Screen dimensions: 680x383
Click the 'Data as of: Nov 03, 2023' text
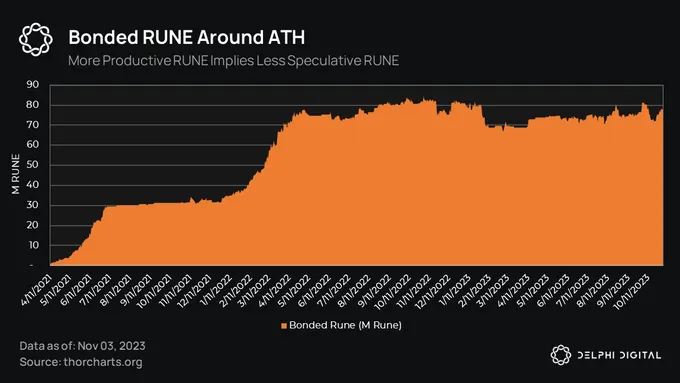click(x=82, y=346)
